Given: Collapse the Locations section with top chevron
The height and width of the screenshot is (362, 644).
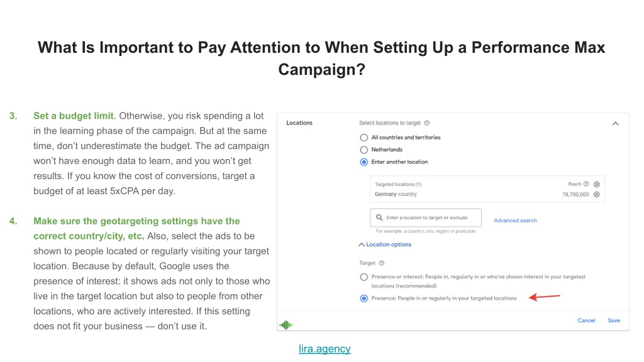Looking at the screenshot, I should pyautogui.click(x=615, y=124).
